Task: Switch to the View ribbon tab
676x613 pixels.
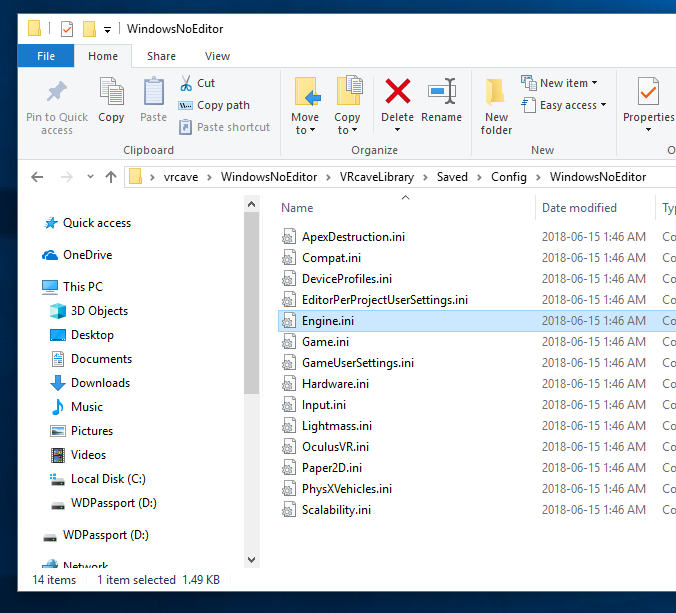Action: (217, 56)
